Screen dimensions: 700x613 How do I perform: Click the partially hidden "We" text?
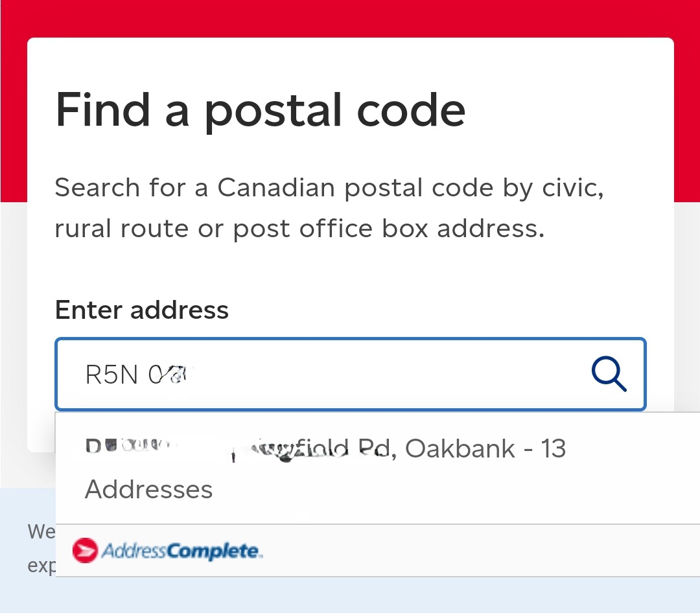(41, 532)
